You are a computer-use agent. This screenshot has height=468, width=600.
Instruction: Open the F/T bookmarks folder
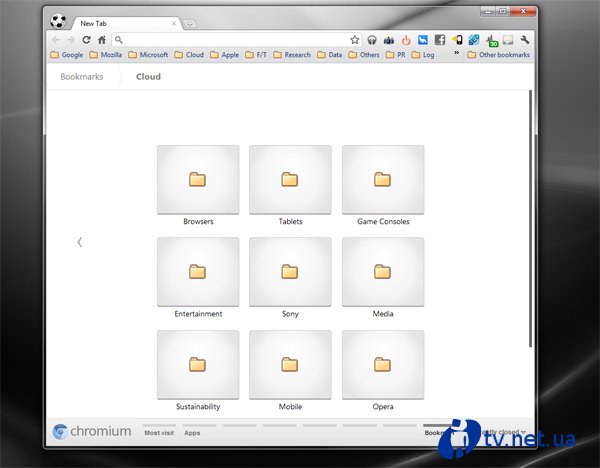point(256,55)
